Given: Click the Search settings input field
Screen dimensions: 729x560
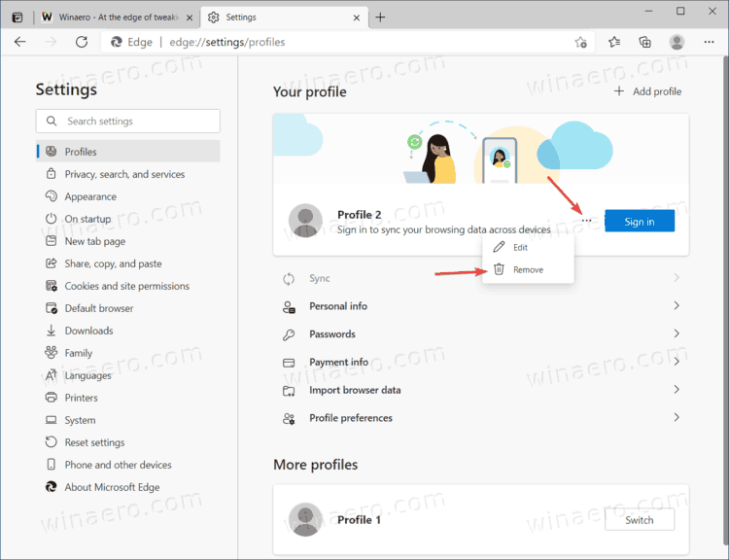Looking at the screenshot, I should pyautogui.click(x=136, y=122).
